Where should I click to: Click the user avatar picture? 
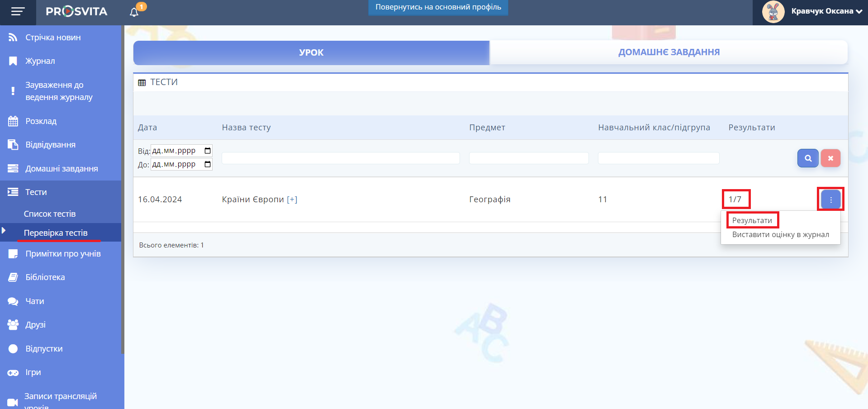point(773,12)
